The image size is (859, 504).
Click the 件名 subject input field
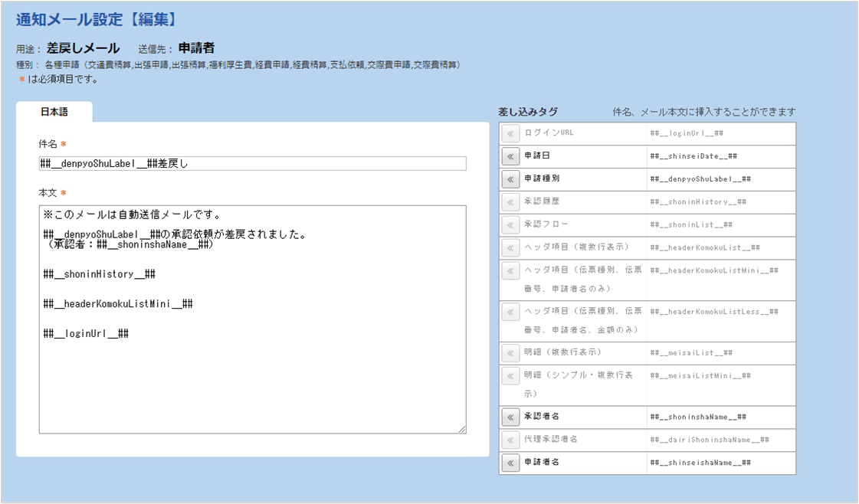(252, 163)
